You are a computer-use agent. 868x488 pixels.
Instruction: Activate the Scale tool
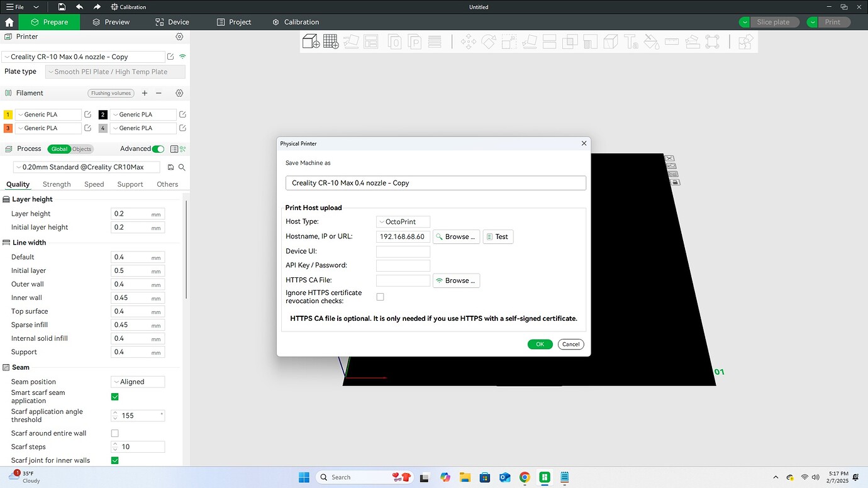(509, 41)
